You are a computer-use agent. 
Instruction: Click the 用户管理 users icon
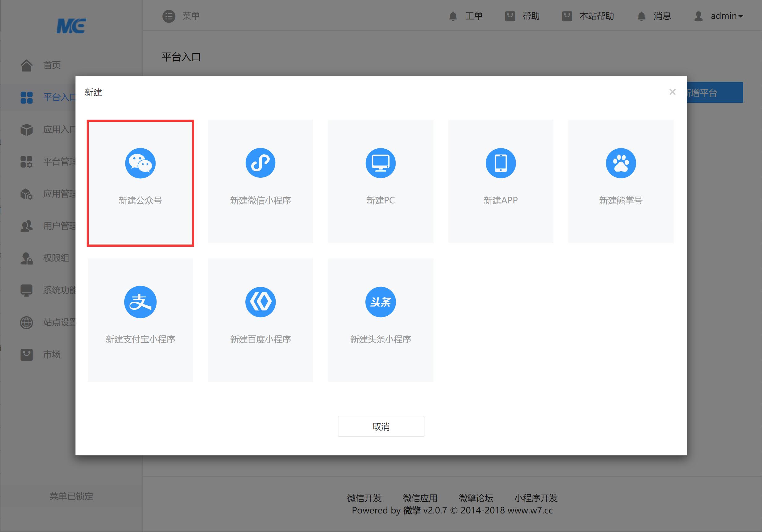pos(27,226)
